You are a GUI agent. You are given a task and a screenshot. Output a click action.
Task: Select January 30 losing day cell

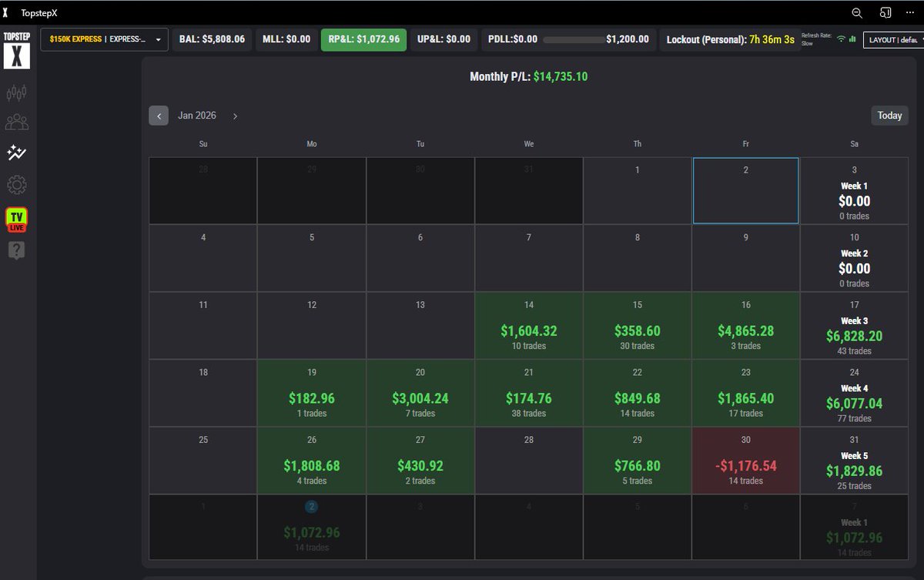745,459
